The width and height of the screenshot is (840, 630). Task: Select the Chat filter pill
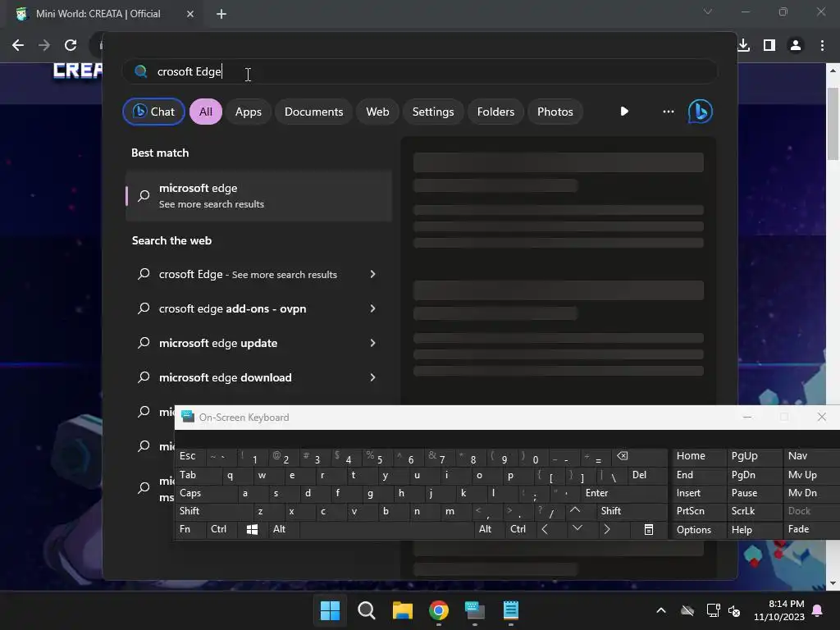coord(153,112)
